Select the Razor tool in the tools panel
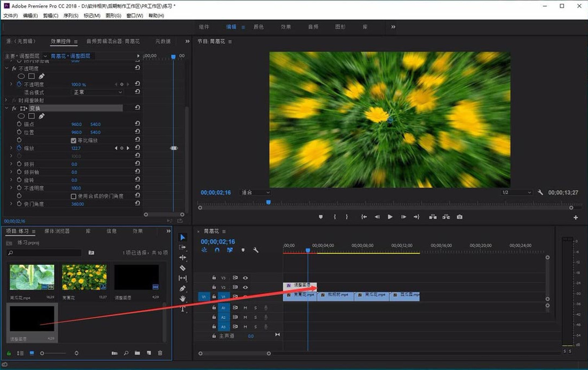Screen dimensions: 588x370 pyautogui.click(x=182, y=268)
